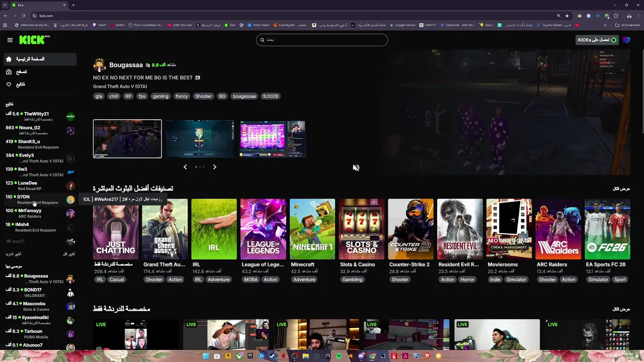Open TheWitty21 in followed channels
Viewport: 644px width, 362px height.
click(40, 117)
